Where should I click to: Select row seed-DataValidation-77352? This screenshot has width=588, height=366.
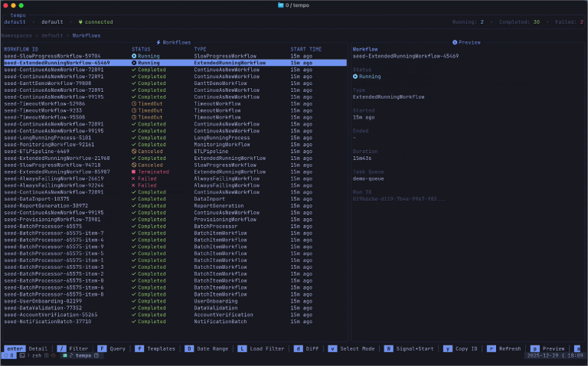point(175,308)
